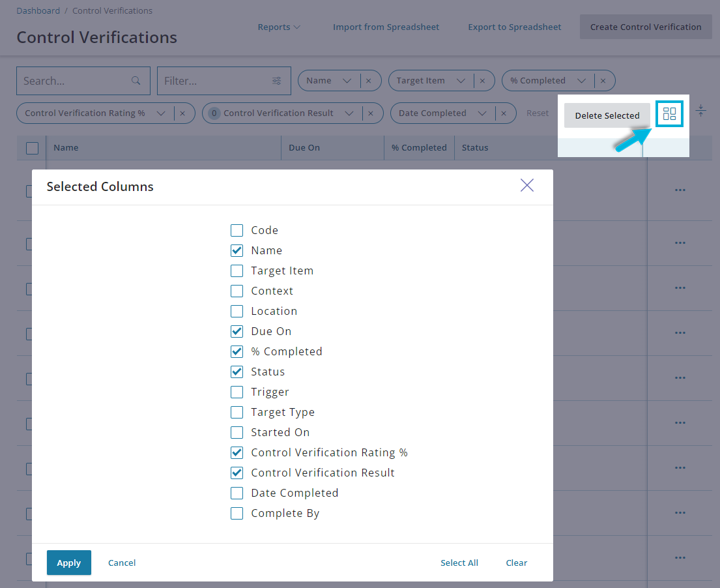The height and width of the screenshot is (588, 720).
Task: Uncheck Control Verification Rating % checkbox
Action: tap(237, 452)
